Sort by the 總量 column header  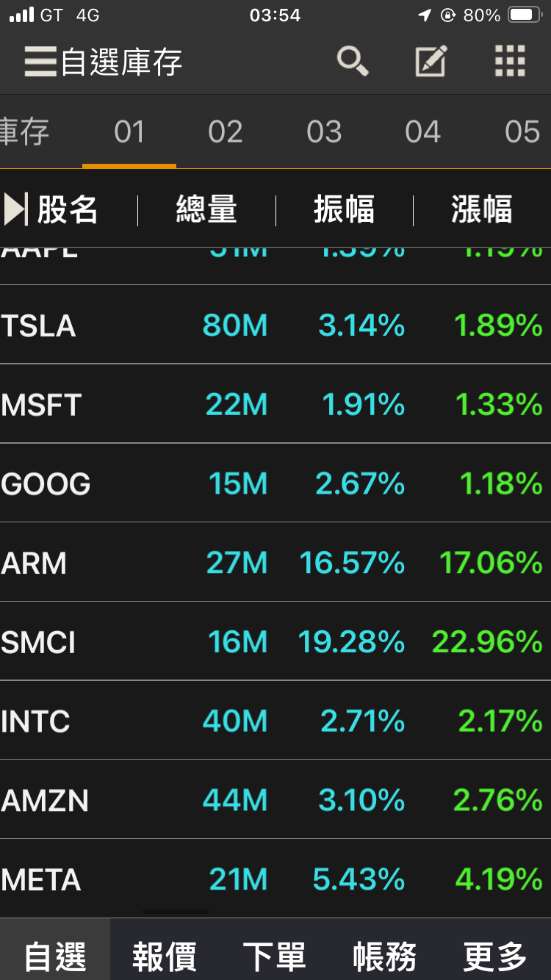click(x=206, y=210)
